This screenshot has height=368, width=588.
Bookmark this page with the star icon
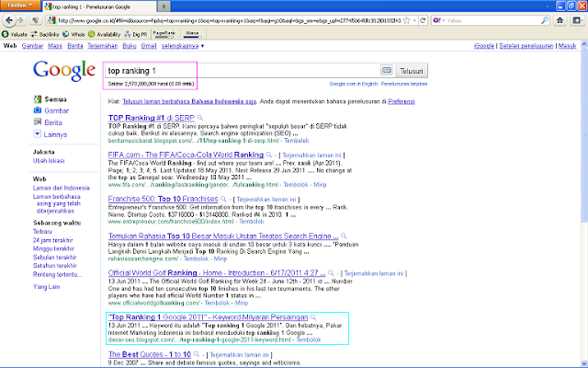pos(406,20)
